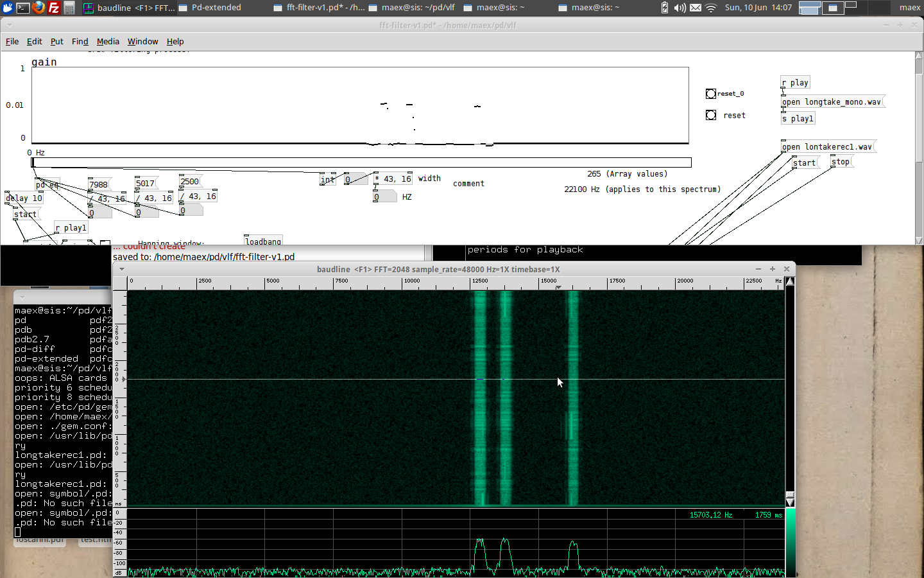The image size is (924, 578).
Task: Click the 7988 message box
Action: 99,185
